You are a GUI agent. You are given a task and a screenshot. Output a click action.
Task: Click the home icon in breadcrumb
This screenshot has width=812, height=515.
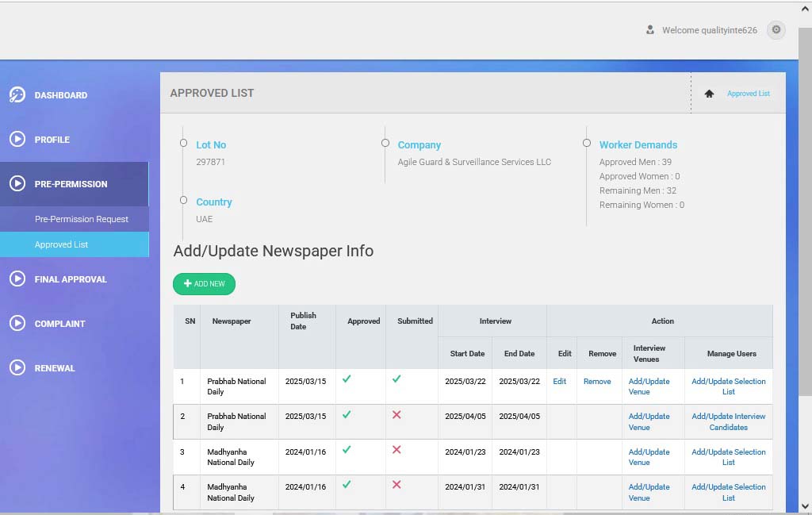coord(709,94)
